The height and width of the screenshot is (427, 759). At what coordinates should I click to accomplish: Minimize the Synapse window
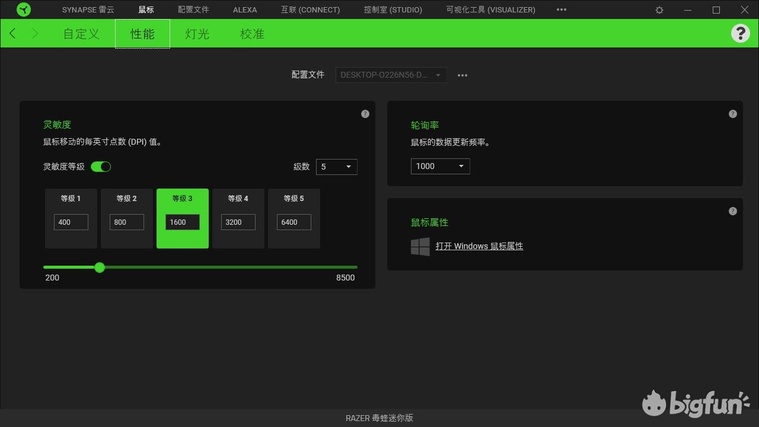click(688, 10)
